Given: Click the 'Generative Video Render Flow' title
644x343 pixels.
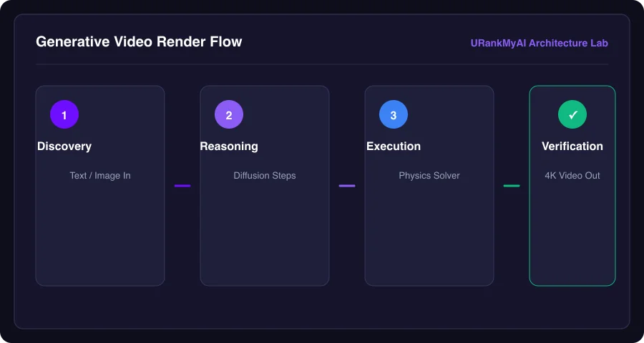Looking at the screenshot, I should [139, 42].
